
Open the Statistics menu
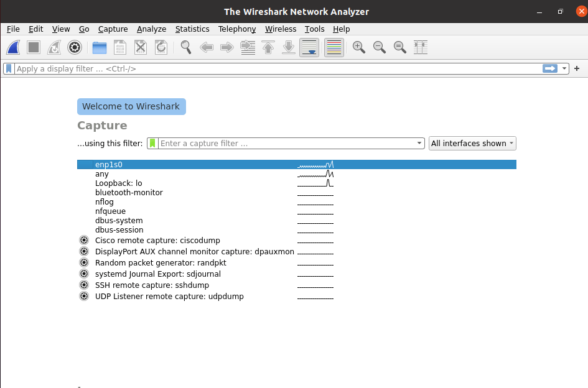pyautogui.click(x=192, y=29)
